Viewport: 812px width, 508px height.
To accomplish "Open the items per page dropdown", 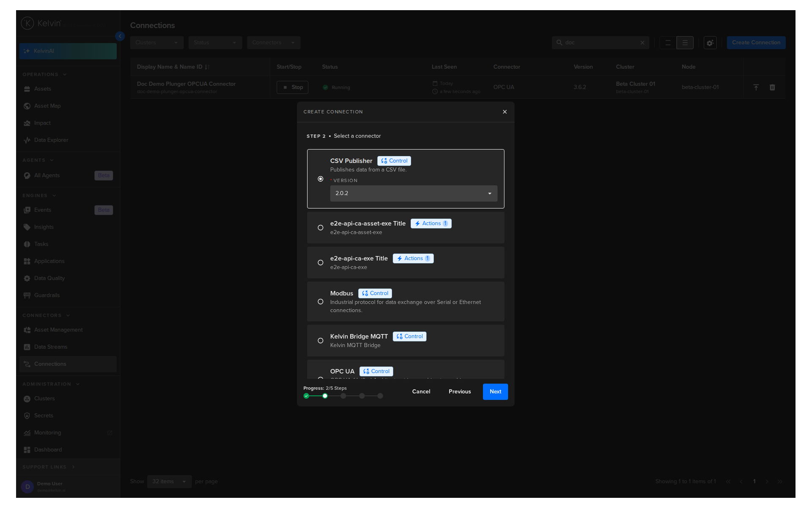I will [x=169, y=481].
